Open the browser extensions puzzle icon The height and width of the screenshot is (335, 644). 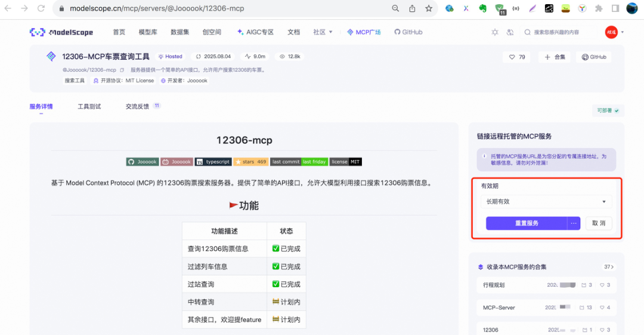(599, 8)
